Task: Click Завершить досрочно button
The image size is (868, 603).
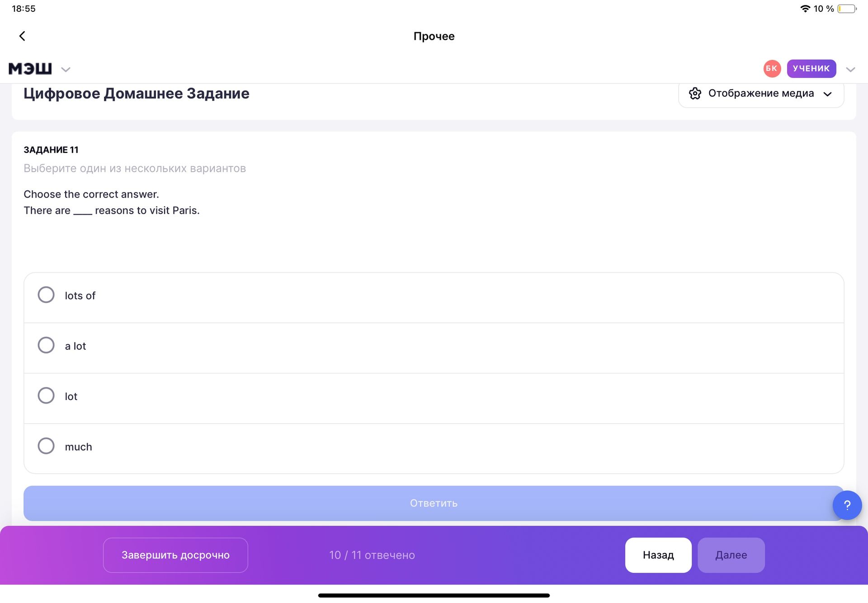Action: pos(175,555)
